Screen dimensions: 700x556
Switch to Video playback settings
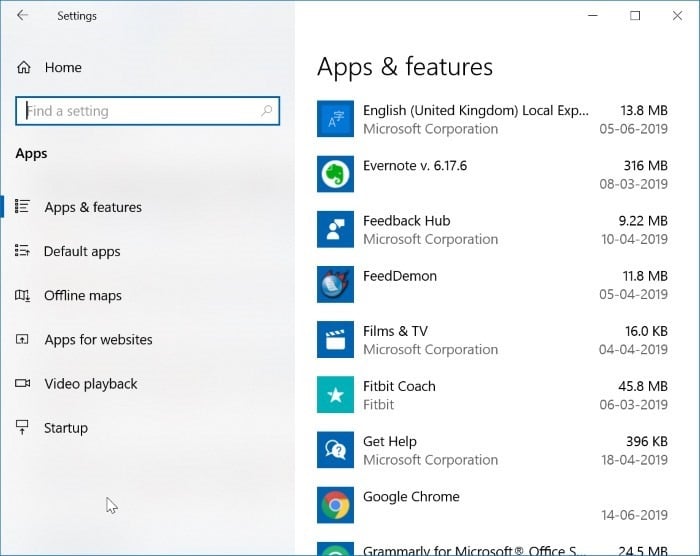point(91,384)
